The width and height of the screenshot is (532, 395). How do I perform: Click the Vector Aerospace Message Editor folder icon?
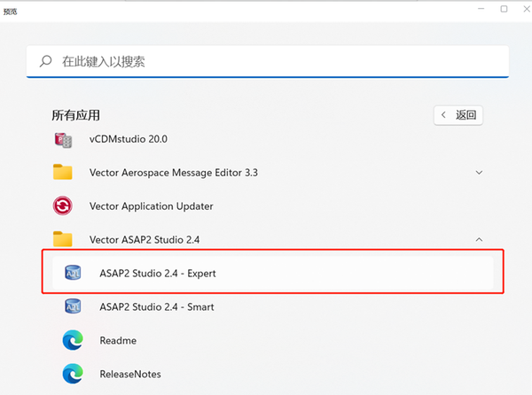(63, 173)
